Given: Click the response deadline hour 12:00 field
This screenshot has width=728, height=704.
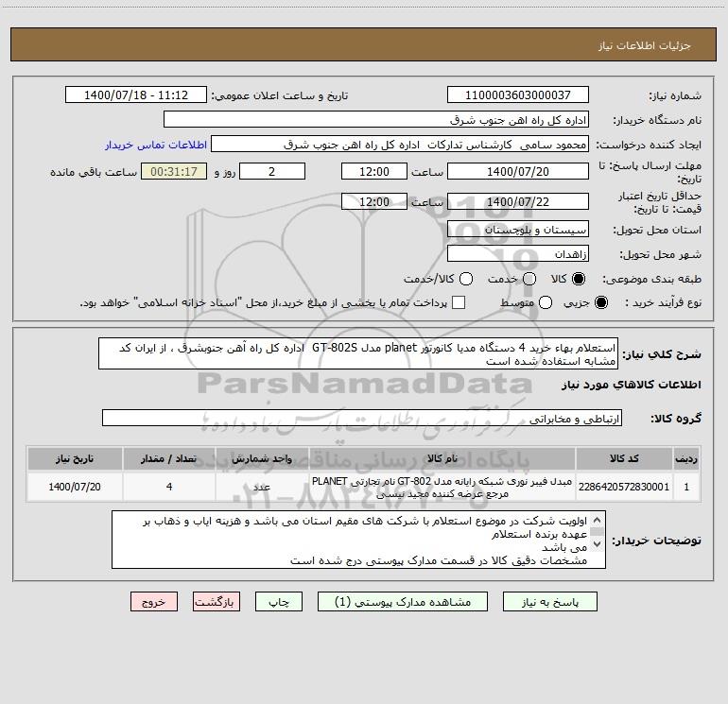Looking at the screenshot, I should click(x=374, y=171).
